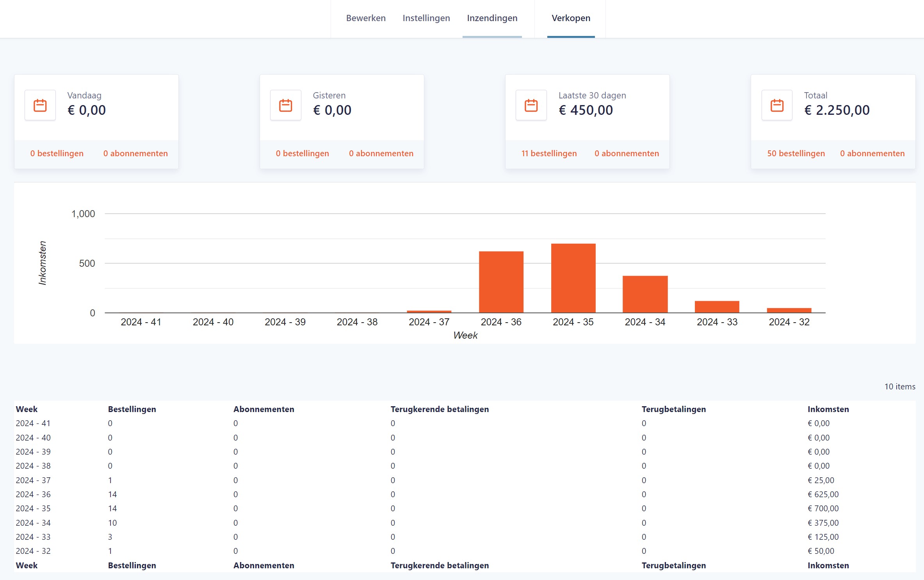This screenshot has height=580, width=924.
Task: View '50 bestellingen' under Totaal
Action: point(796,153)
